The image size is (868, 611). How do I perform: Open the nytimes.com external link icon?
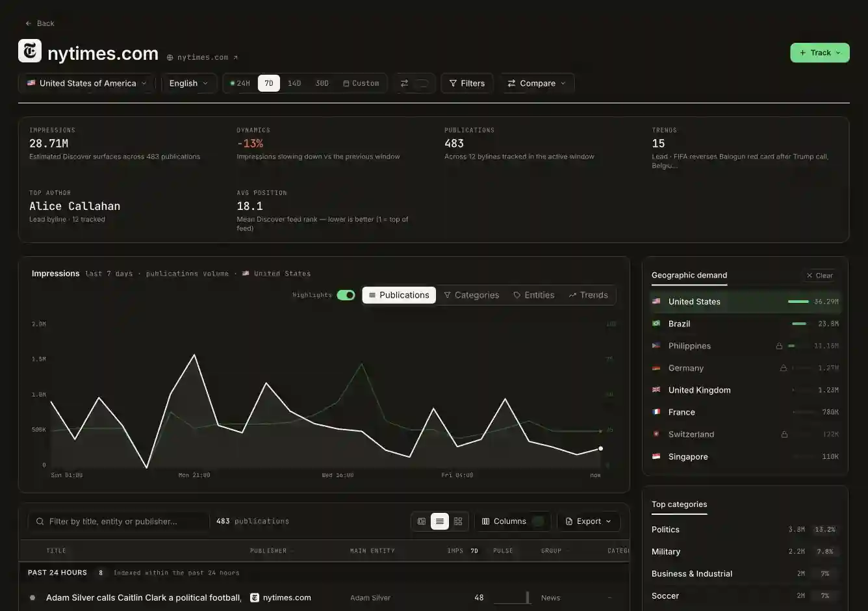(x=235, y=57)
